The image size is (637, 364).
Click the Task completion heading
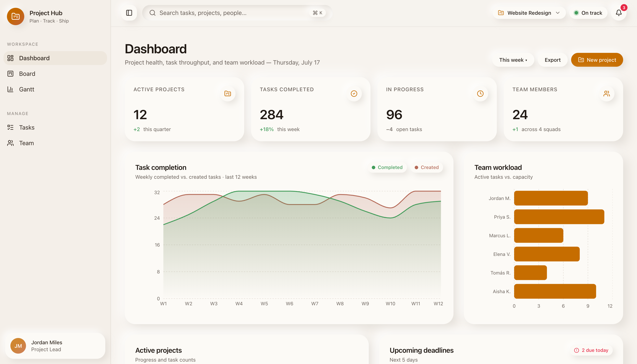click(161, 167)
